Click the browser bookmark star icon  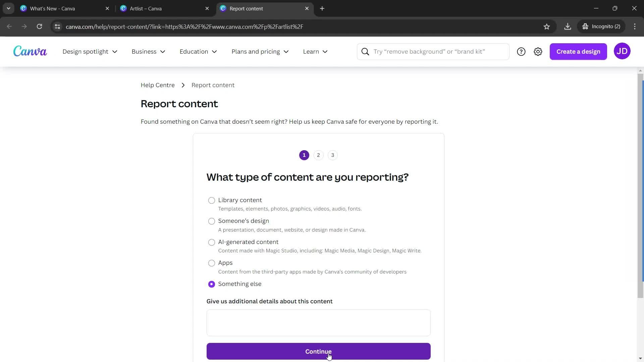tap(547, 26)
